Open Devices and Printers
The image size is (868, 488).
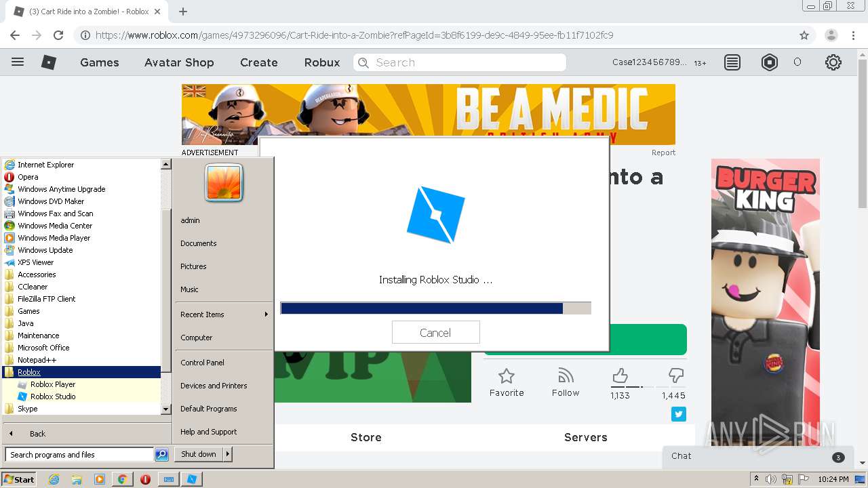pos(214,386)
